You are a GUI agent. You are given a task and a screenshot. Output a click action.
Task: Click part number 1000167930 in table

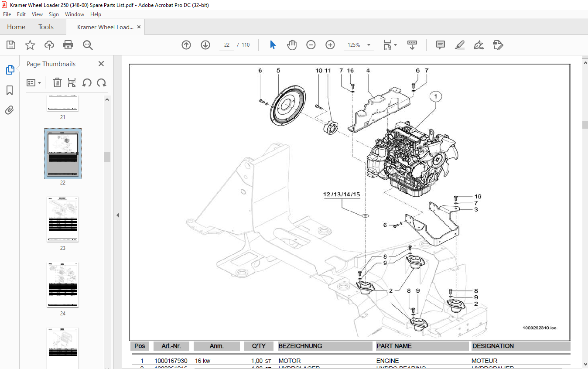(171, 361)
